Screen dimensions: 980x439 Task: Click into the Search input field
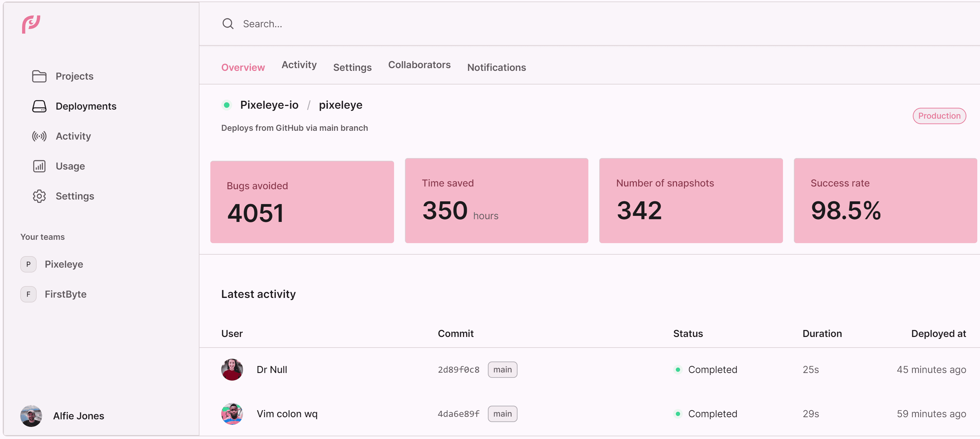[456, 24]
